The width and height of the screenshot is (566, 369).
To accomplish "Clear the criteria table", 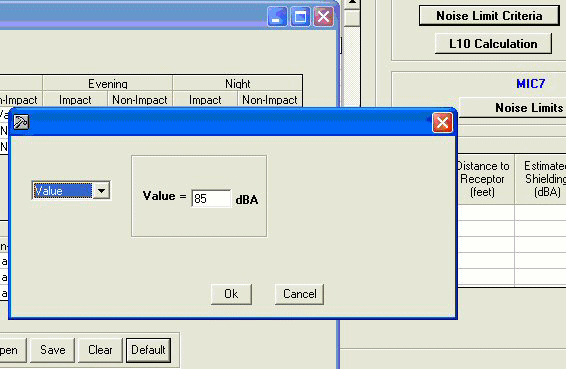I will coord(100,350).
